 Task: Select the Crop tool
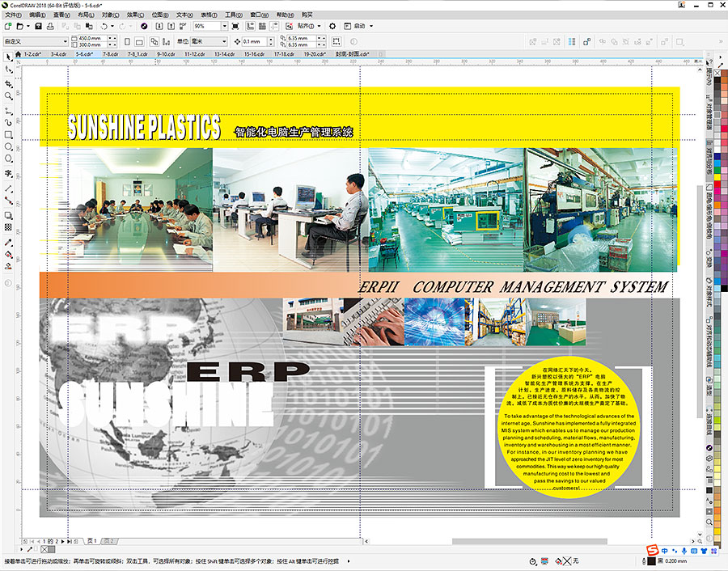click(8, 82)
